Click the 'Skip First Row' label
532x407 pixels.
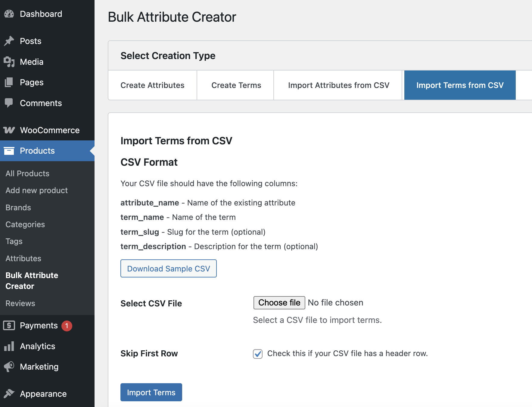(x=149, y=353)
